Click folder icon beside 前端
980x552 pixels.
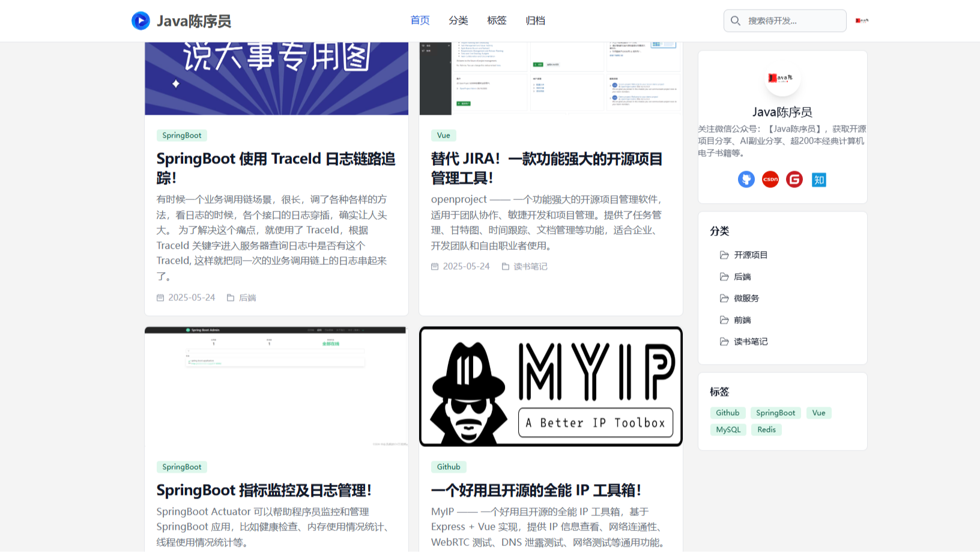pyautogui.click(x=724, y=320)
